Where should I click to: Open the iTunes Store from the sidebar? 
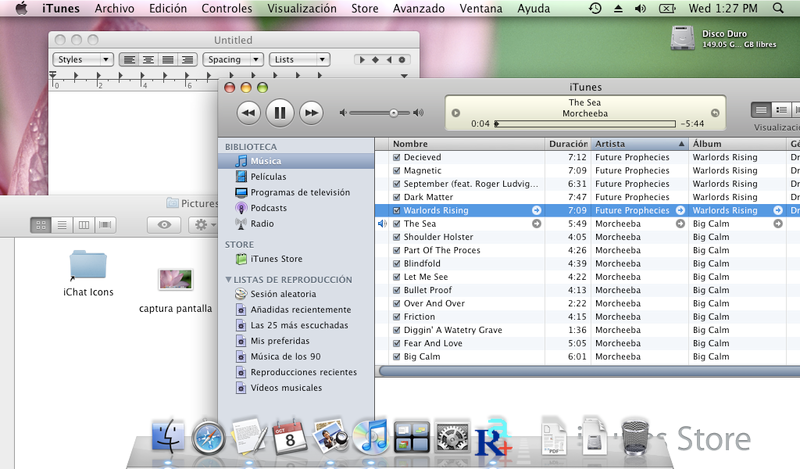pyautogui.click(x=276, y=260)
